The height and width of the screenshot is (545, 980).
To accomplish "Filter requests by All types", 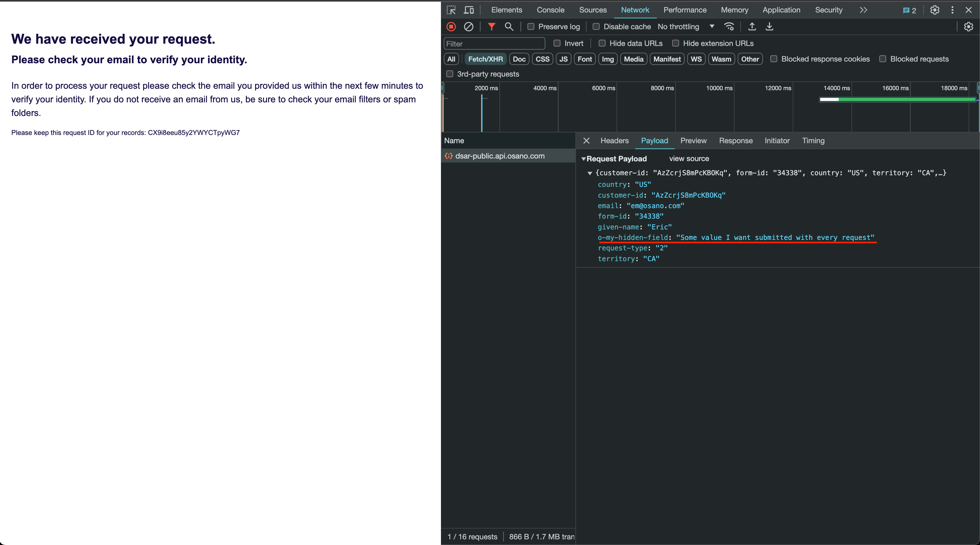I will tap(451, 59).
